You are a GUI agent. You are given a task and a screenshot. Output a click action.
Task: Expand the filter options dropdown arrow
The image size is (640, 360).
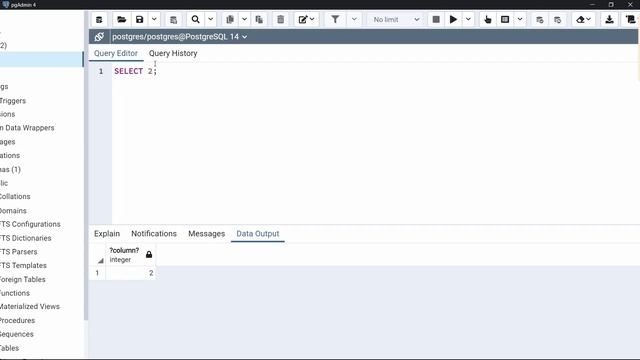[x=354, y=20]
